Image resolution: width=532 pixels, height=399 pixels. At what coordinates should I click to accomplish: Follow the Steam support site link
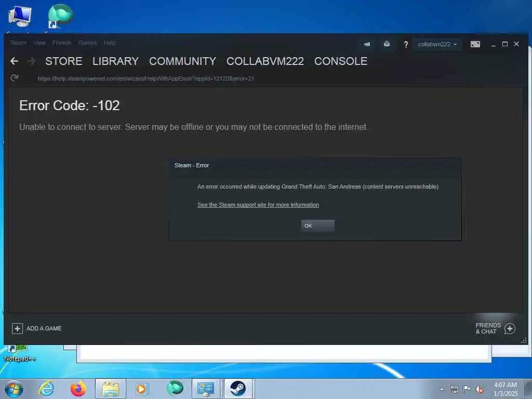[258, 205]
